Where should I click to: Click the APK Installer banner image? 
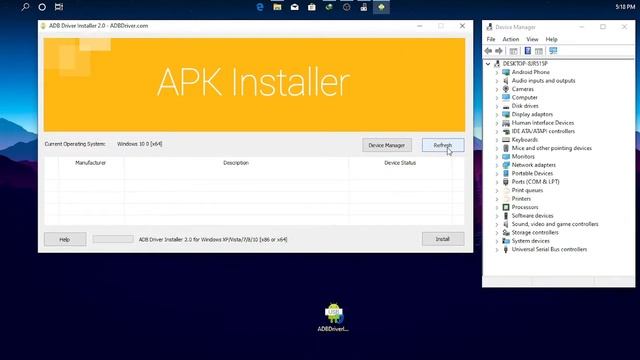pos(254,85)
